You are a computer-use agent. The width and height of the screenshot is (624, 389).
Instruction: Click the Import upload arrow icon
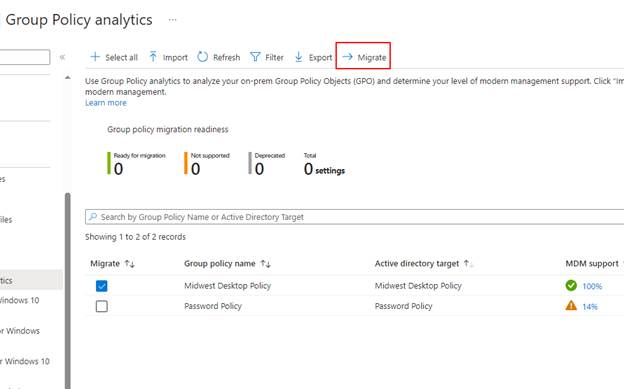[x=153, y=57]
